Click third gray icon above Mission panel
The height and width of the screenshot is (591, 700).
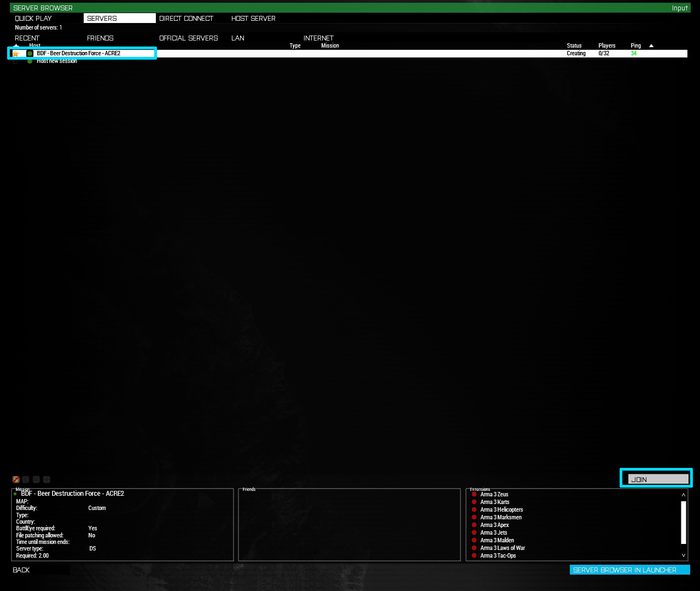pos(36,479)
